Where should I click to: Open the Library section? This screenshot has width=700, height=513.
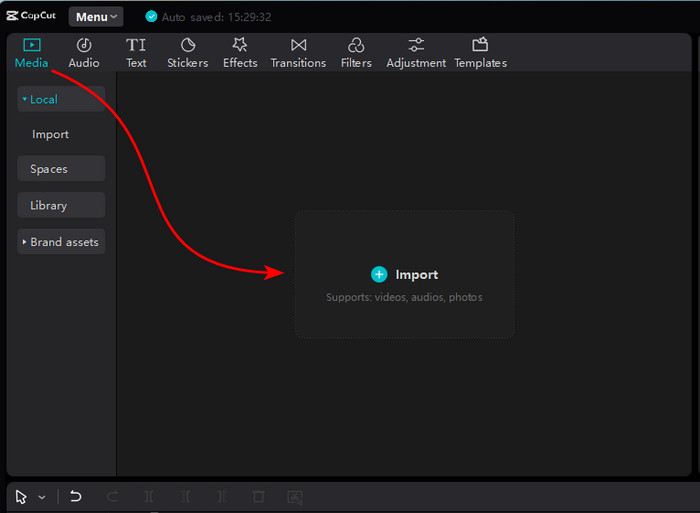61,205
